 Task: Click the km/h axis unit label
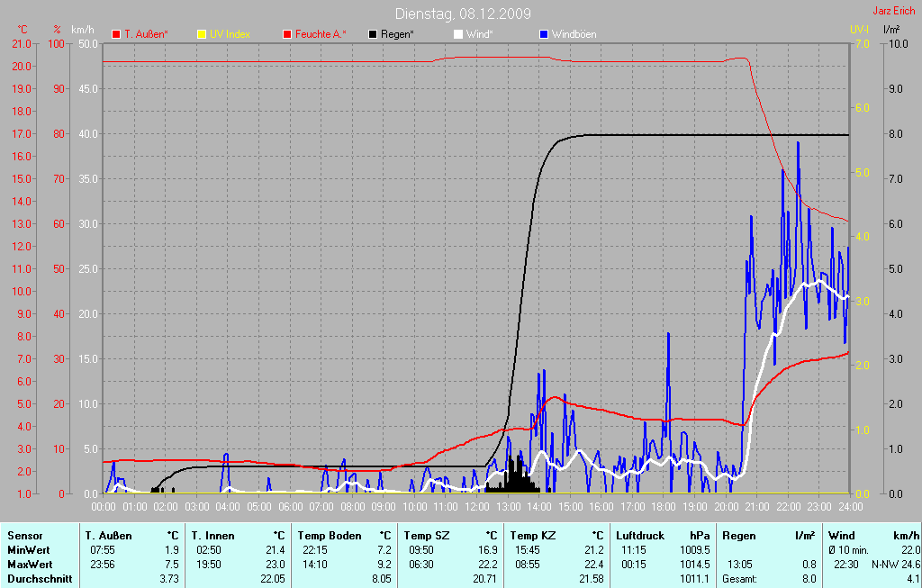(x=83, y=30)
